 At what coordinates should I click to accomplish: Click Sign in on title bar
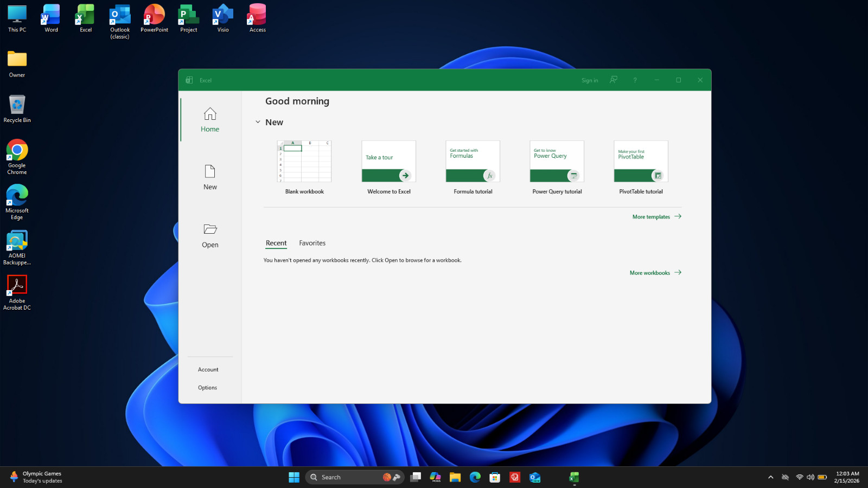coord(590,80)
